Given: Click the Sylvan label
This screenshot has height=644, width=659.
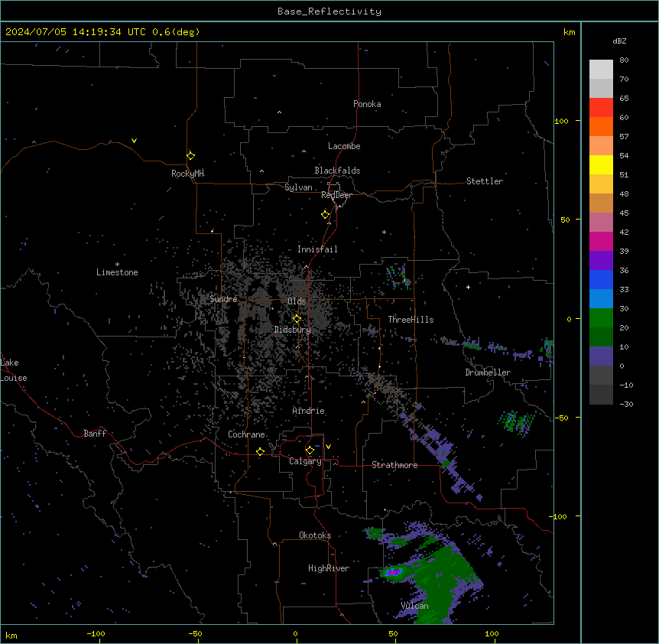Looking at the screenshot, I should pyautogui.click(x=298, y=187).
